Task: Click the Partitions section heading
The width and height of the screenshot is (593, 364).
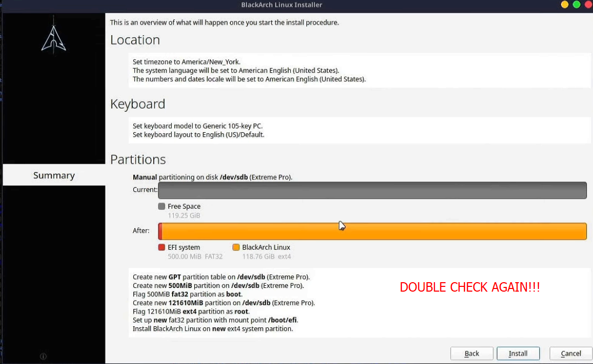Action: tap(138, 159)
